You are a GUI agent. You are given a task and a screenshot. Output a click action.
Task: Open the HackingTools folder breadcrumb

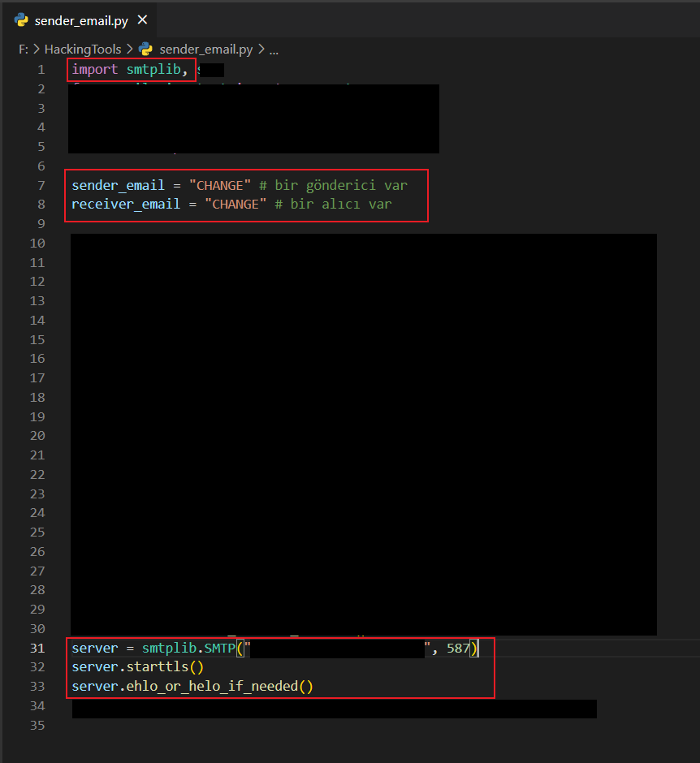click(x=83, y=50)
